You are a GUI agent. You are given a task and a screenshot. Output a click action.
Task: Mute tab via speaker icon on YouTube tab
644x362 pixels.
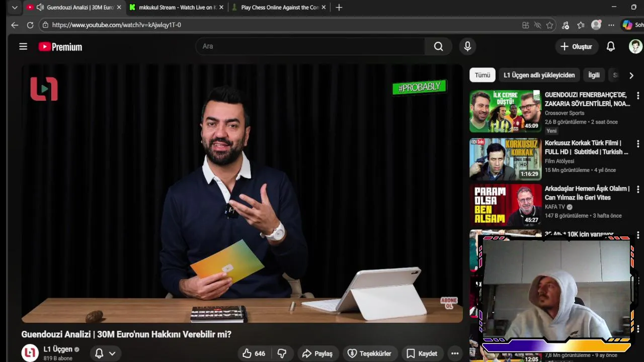click(x=40, y=8)
